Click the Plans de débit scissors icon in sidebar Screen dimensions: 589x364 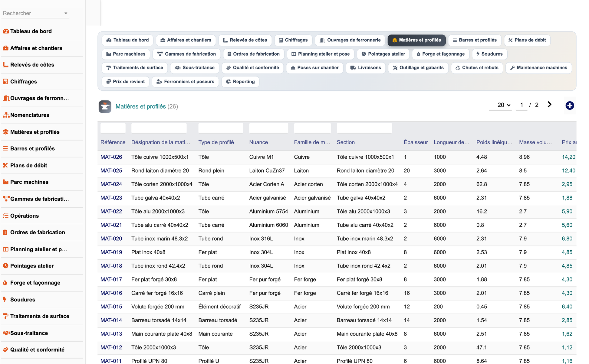[5, 165]
